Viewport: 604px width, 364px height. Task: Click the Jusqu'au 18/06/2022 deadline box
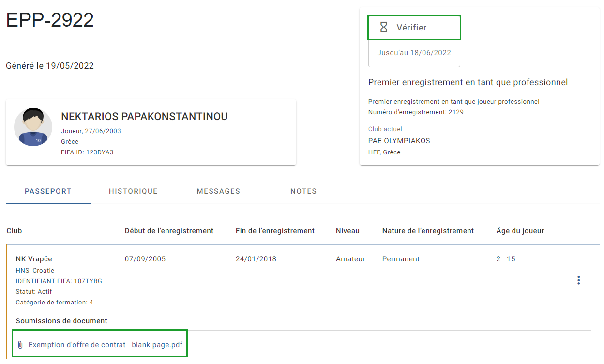(x=414, y=53)
